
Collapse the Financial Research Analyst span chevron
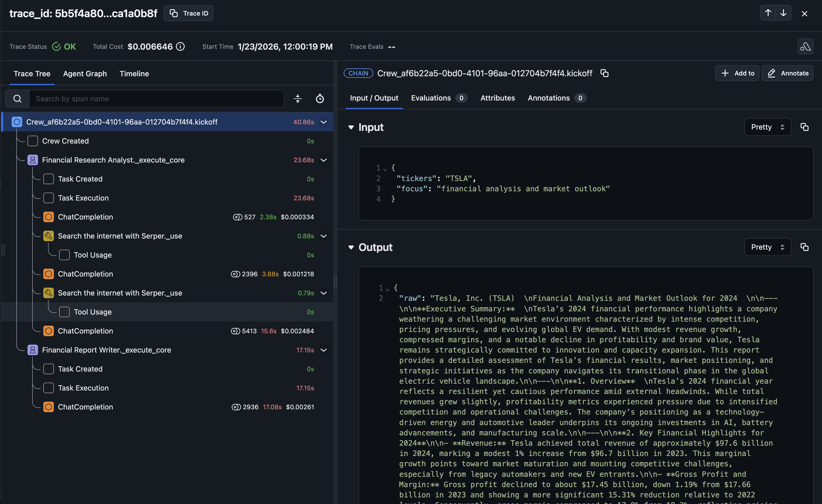point(324,160)
